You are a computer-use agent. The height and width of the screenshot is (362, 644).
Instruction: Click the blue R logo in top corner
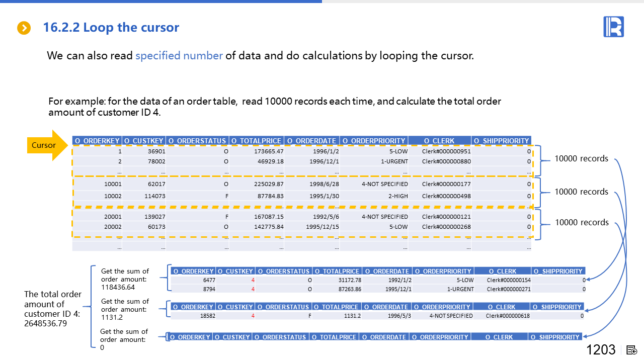tap(613, 27)
